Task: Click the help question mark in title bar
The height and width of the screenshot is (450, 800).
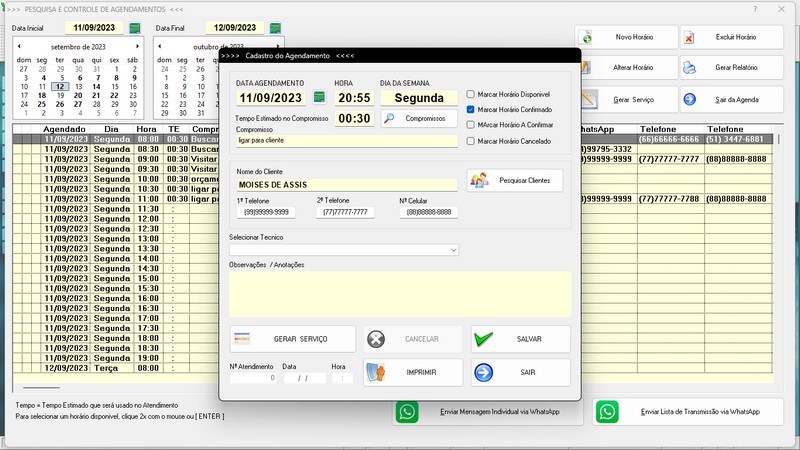Action: (x=755, y=9)
